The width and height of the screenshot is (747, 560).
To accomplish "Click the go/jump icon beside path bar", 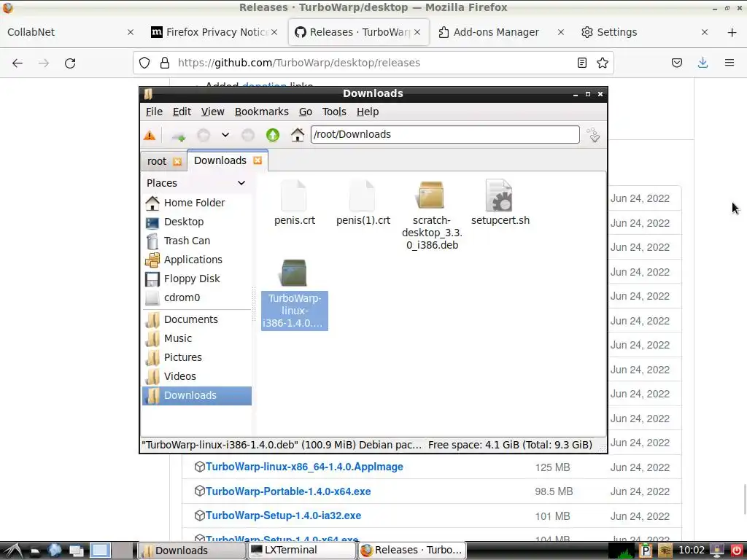I will click(594, 135).
